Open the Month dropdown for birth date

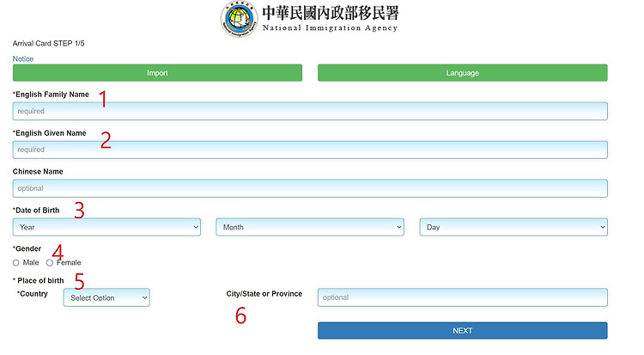310,227
